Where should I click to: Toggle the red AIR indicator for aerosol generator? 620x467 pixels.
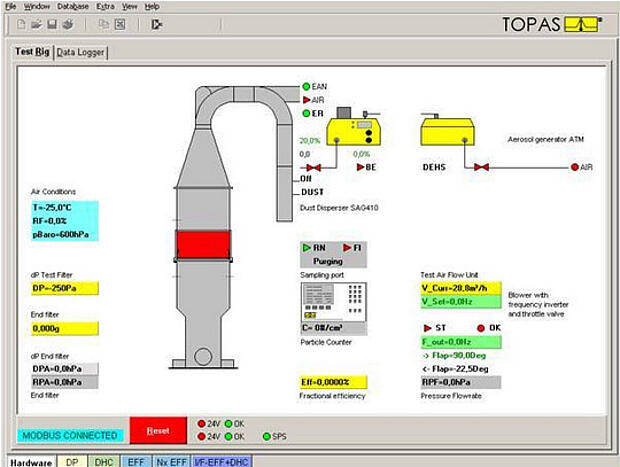[575, 167]
